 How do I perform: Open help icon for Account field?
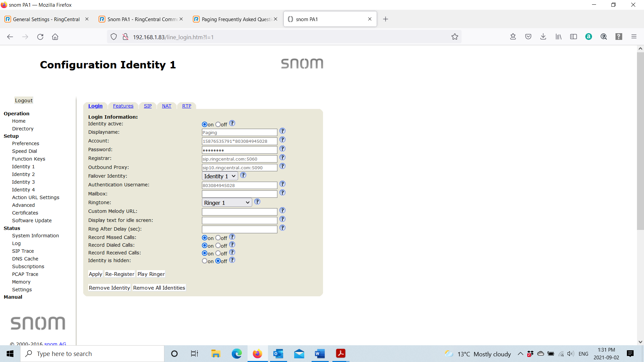point(282,139)
